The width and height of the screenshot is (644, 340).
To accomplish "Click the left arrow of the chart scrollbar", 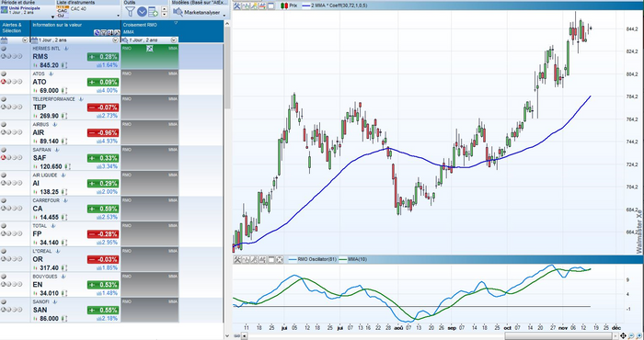I will tap(244, 336).
